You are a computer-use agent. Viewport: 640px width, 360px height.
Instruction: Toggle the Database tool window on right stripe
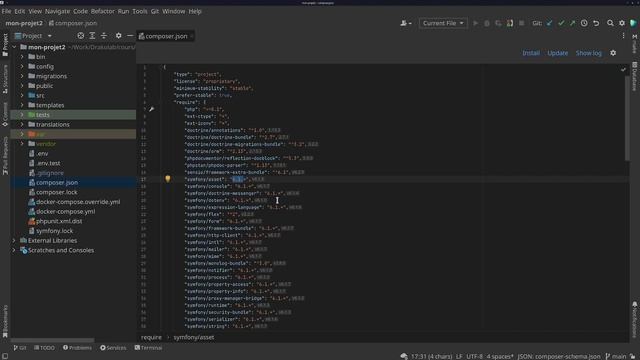click(635, 76)
